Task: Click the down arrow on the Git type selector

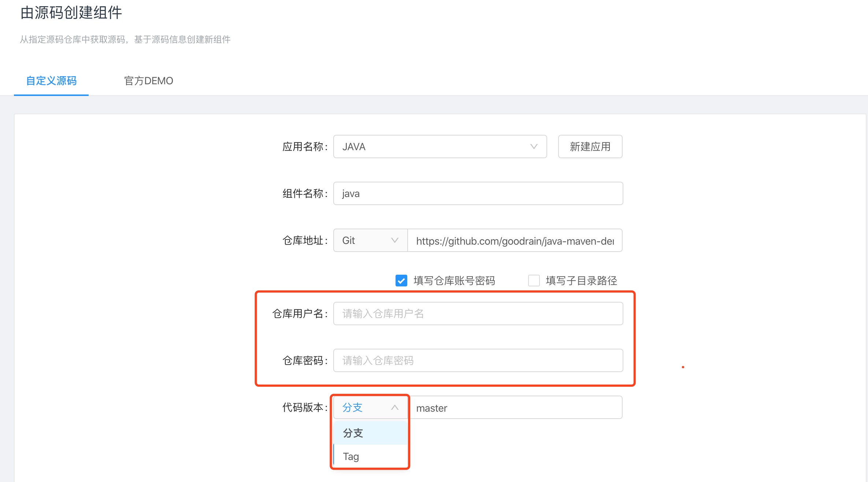Action: [x=394, y=240]
